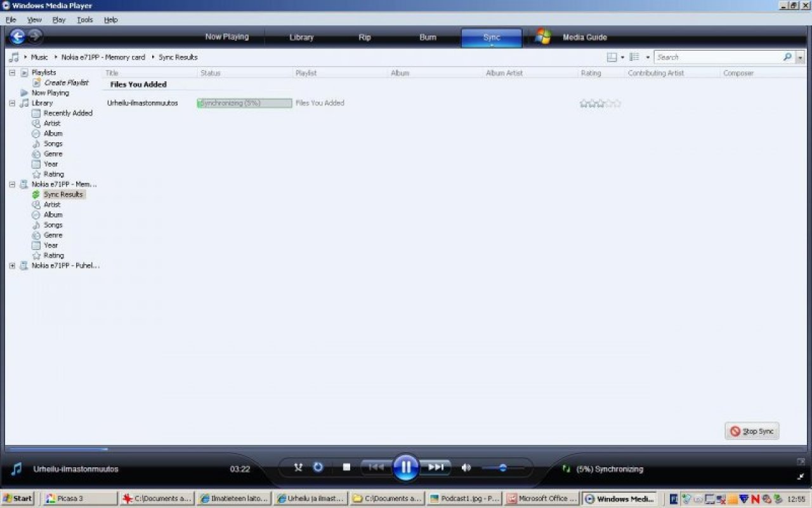The height and width of the screenshot is (508, 812).
Task: Click Music in the breadcrumb
Action: [39, 57]
